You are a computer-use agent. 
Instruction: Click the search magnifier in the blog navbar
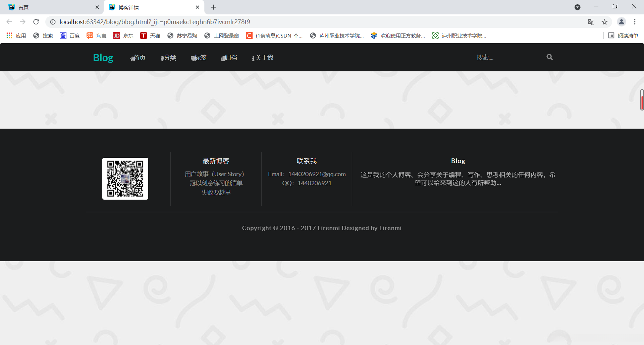click(x=549, y=57)
